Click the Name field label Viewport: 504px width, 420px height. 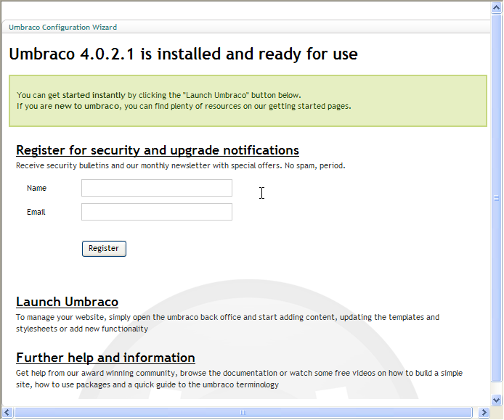point(36,188)
